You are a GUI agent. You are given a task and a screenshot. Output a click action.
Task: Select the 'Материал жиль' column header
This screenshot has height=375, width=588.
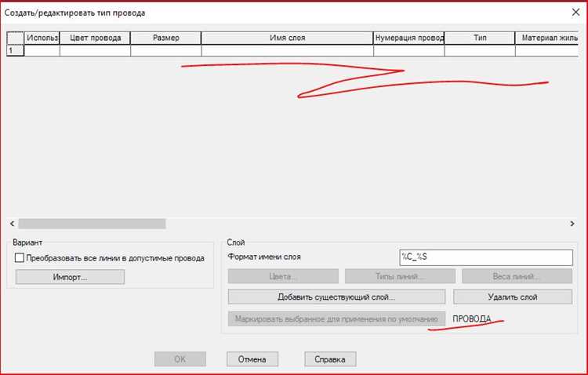pyautogui.click(x=547, y=38)
